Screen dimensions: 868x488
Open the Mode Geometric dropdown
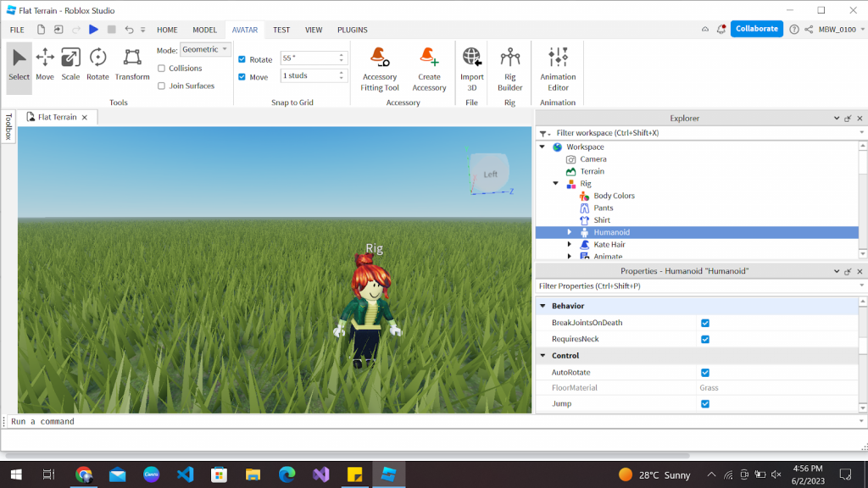(x=206, y=48)
